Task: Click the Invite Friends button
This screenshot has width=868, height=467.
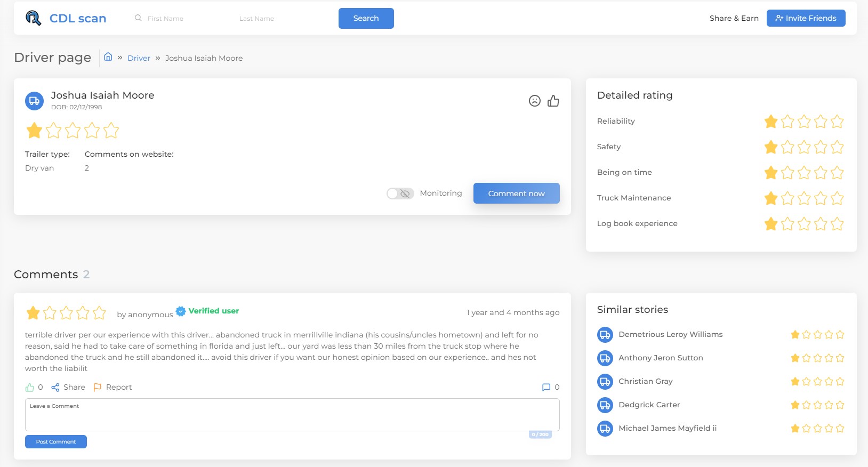Action: [x=806, y=18]
